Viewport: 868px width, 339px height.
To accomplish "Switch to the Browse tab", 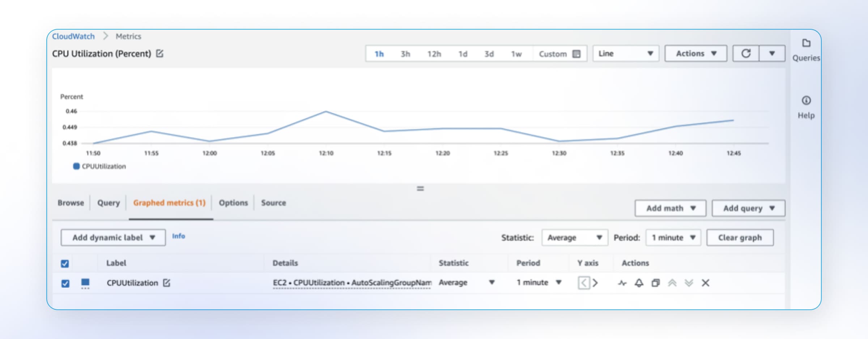I will [x=71, y=203].
